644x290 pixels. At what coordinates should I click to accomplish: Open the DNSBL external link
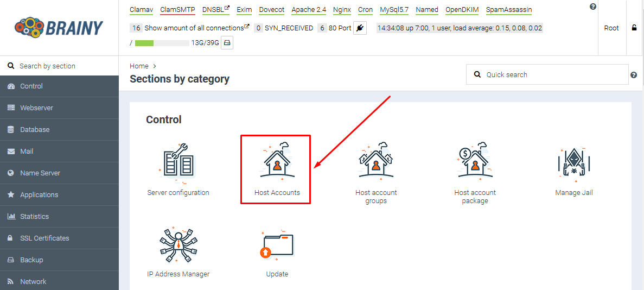coord(216,9)
